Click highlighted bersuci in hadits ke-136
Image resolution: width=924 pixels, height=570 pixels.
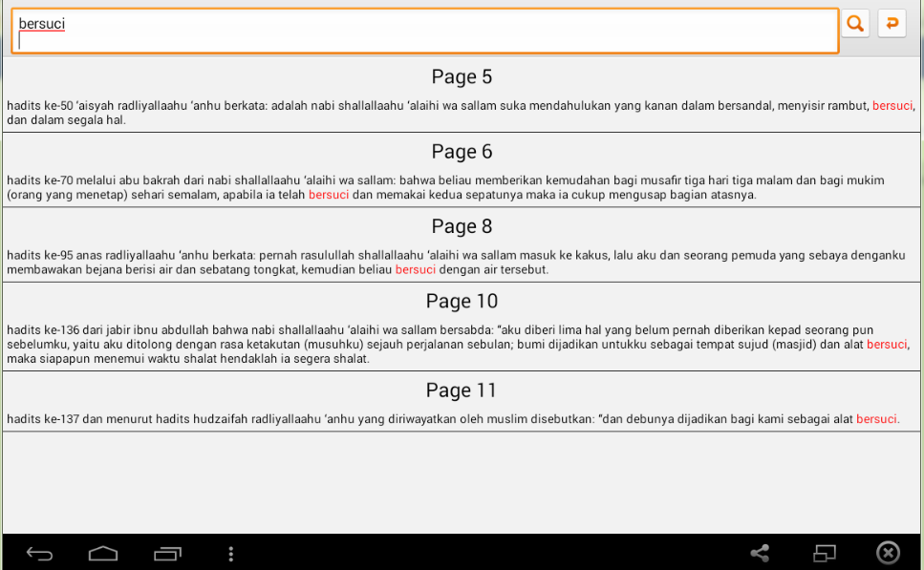887,344
